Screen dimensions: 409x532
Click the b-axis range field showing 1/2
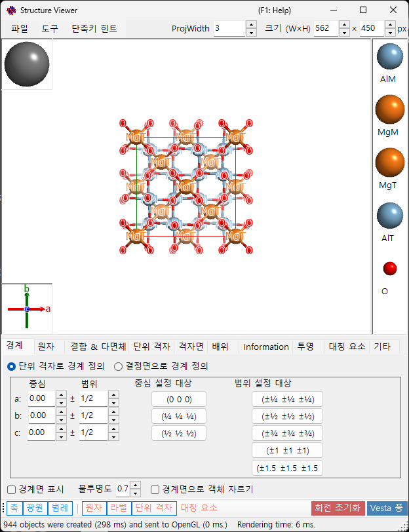[93, 415]
